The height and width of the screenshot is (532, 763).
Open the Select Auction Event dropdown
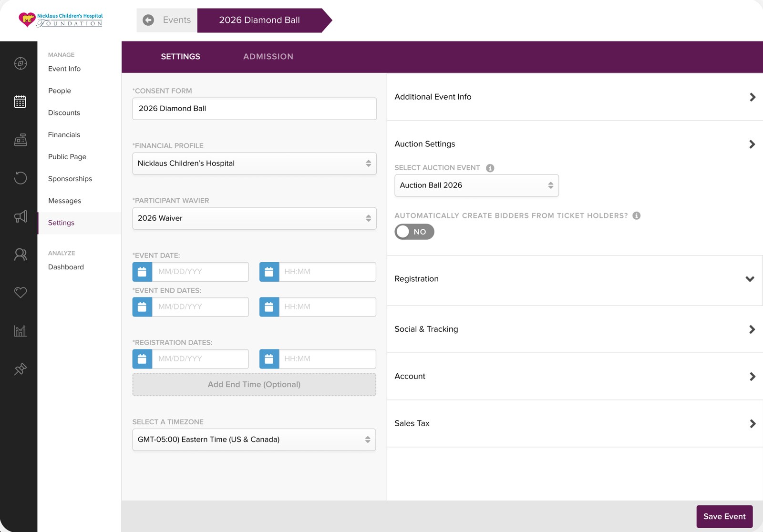point(476,185)
